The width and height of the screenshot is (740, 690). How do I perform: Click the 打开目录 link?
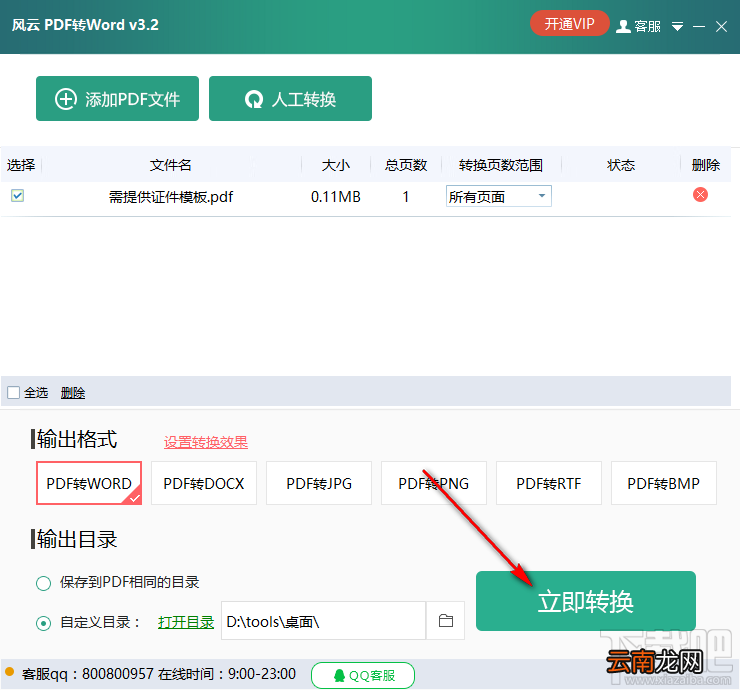coord(186,622)
